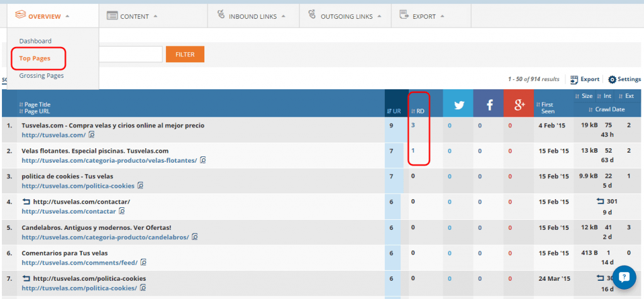Click magnifier icon beside velas-flotantes URL
The image size is (644, 299).
point(203,161)
